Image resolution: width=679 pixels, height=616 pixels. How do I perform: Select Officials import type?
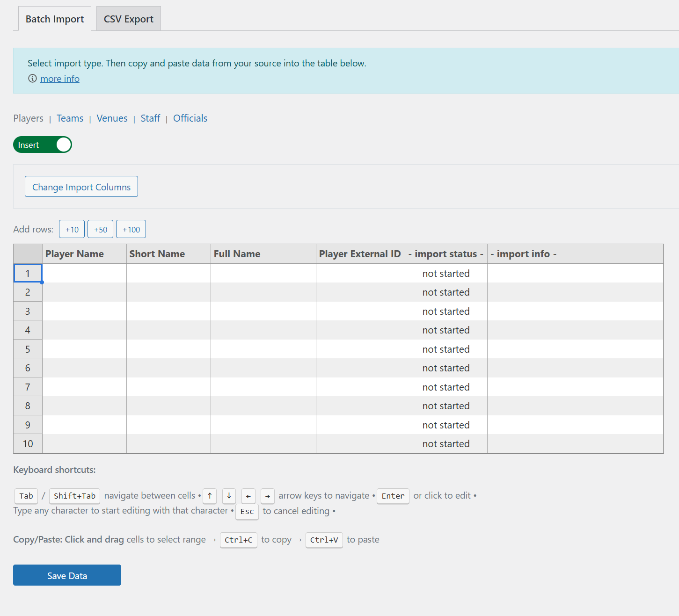point(190,118)
